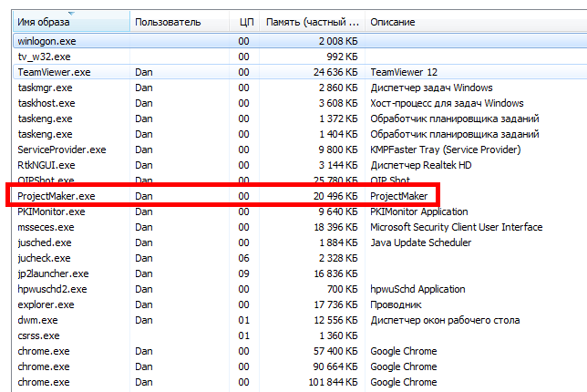Click the 20 496 КБ memory value

click(335, 196)
